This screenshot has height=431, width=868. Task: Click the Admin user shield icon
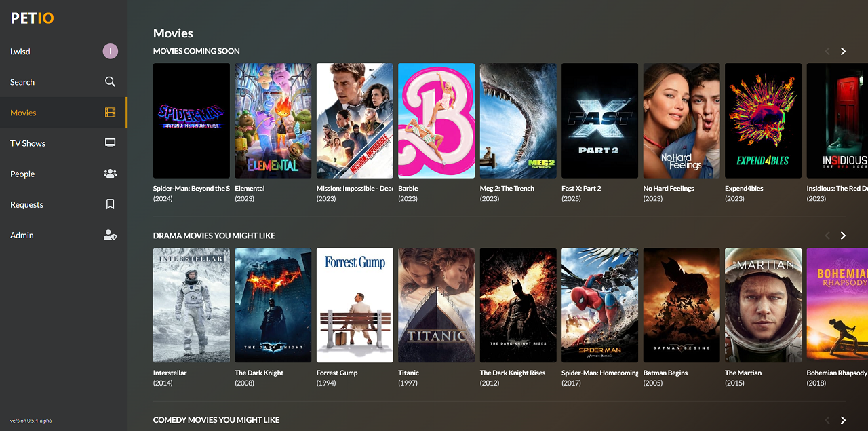tap(110, 235)
